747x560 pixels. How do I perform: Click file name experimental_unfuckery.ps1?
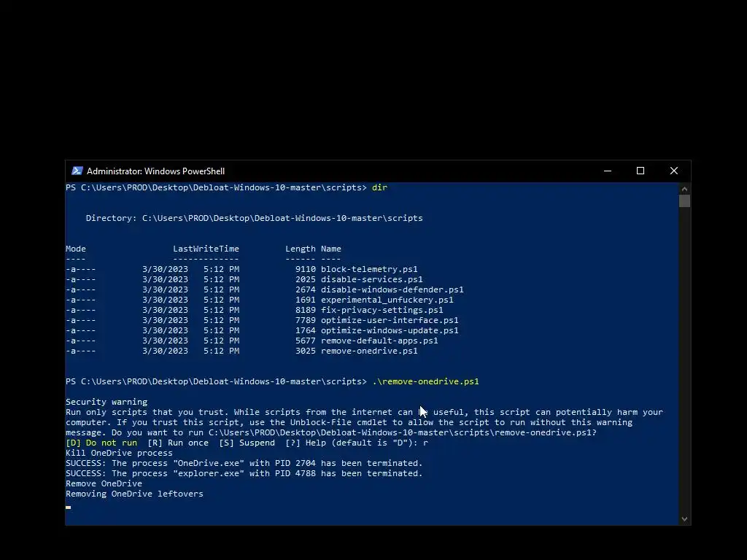[387, 300]
